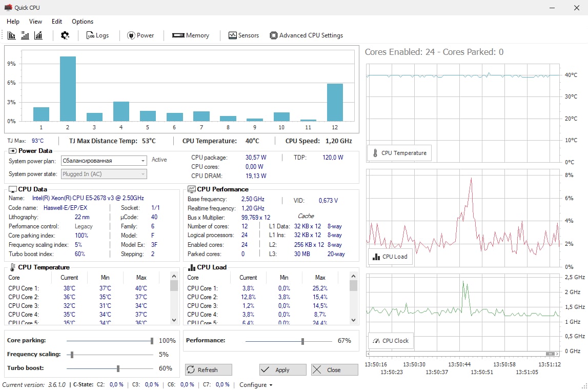
Task: Click CPU Core 3 row in load table
Action: [x=267, y=306]
